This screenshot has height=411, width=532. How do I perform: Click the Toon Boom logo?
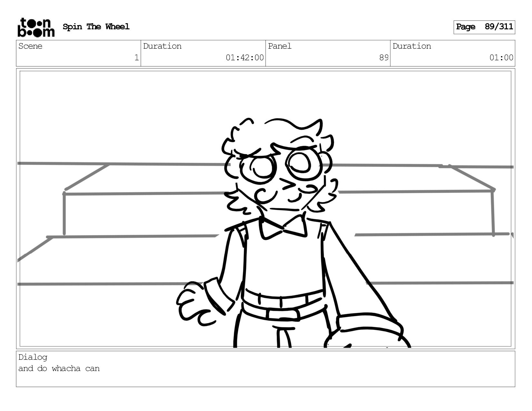[36, 27]
